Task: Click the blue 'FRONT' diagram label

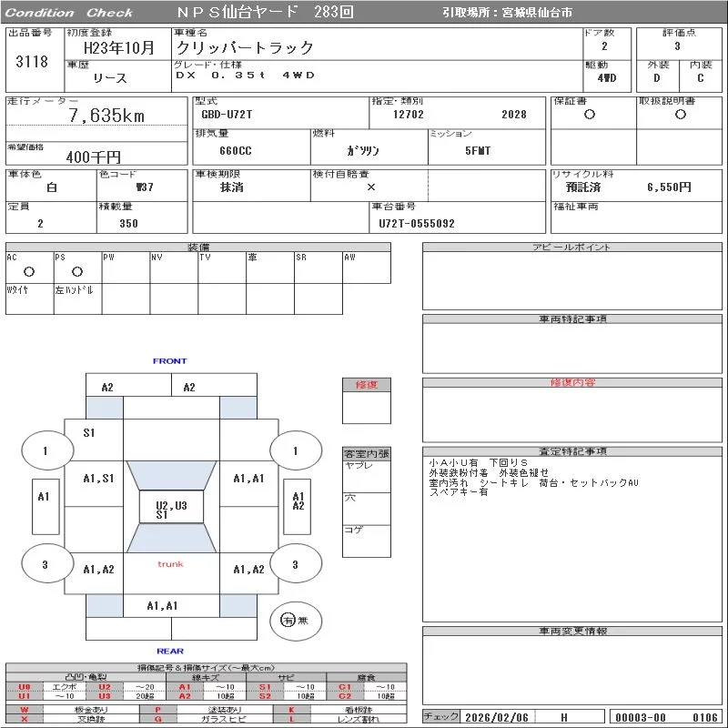Action: coord(170,360)
